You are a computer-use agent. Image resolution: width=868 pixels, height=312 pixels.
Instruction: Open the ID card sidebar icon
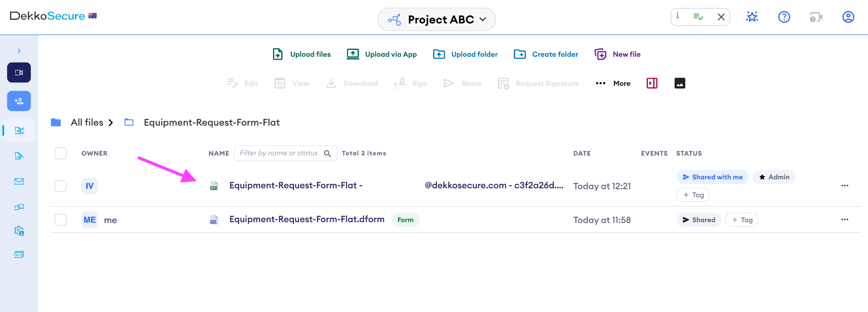[x=19, y=254]
